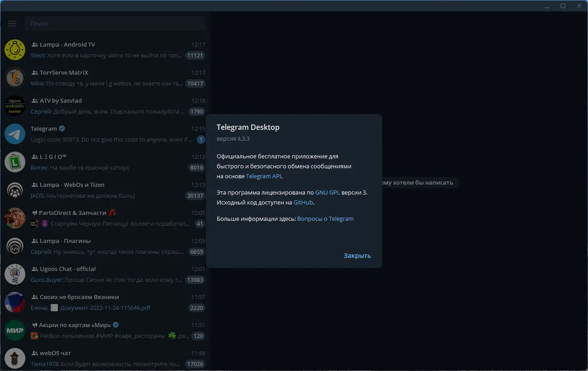Screen dimensions: 588x371
Task: Click verified checkmark beside Telegram name
Action: pos(62,128)
